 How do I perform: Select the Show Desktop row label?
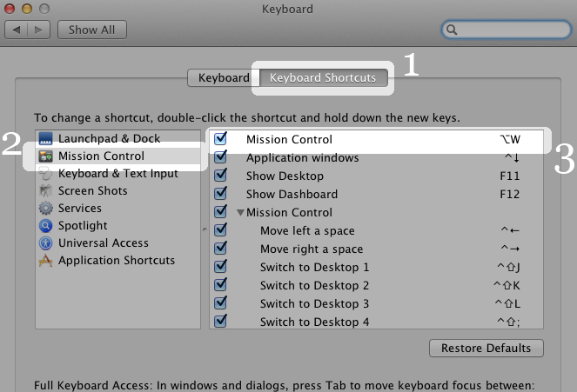click(285, 176)
